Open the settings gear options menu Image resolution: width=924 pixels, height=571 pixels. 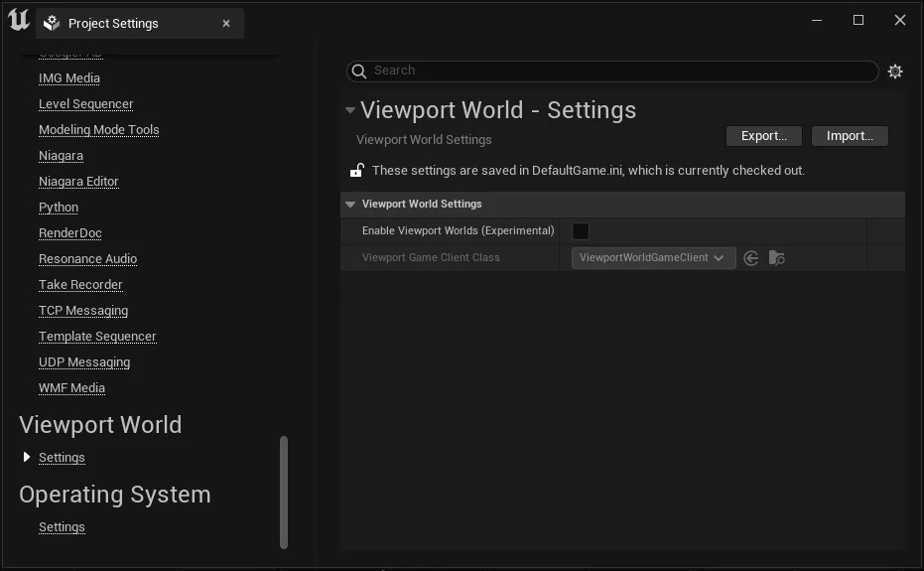tap(895, 71)
